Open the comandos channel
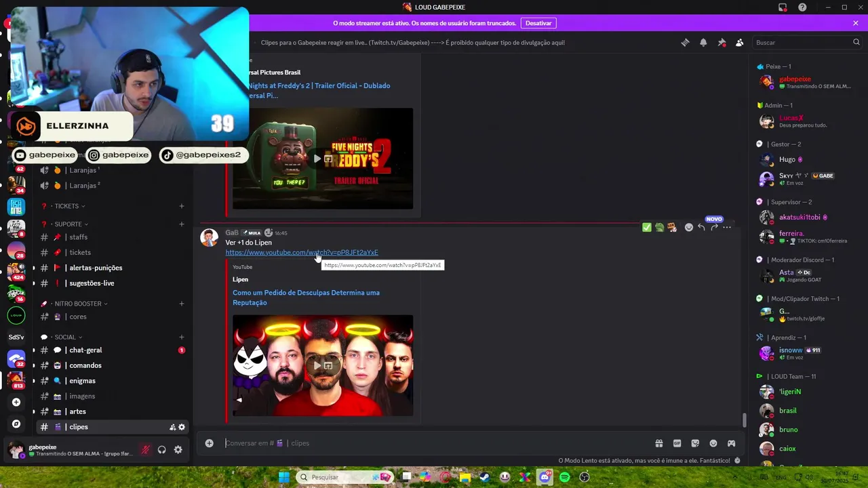This screenshot has height=488, width=868. pyautogui.click(x=112, y=365)
